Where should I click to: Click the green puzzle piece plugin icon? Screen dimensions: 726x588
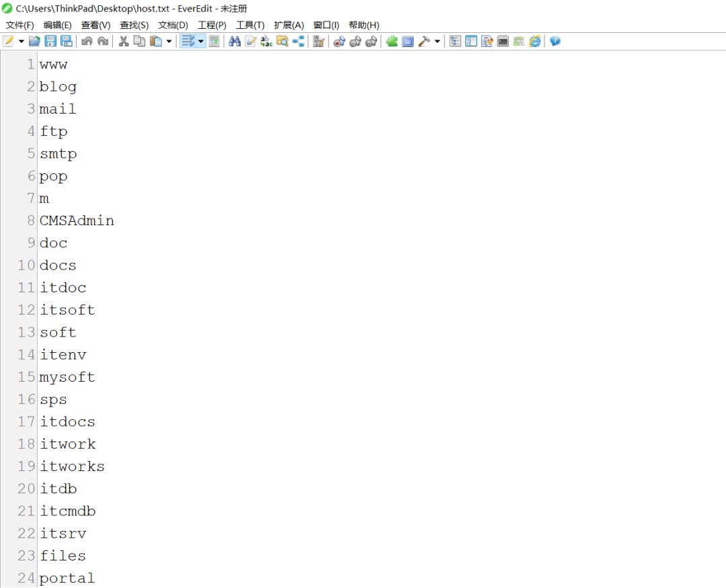pyautogui.click(x=392, y=41)
